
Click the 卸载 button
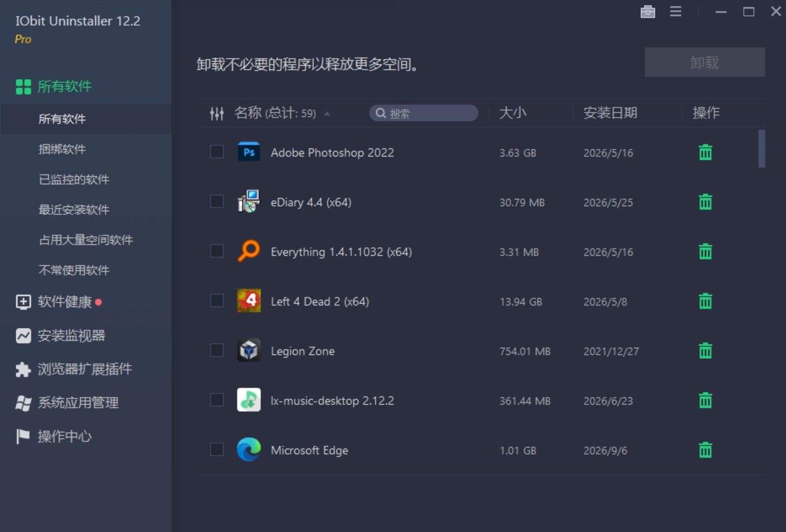[705, 62]
